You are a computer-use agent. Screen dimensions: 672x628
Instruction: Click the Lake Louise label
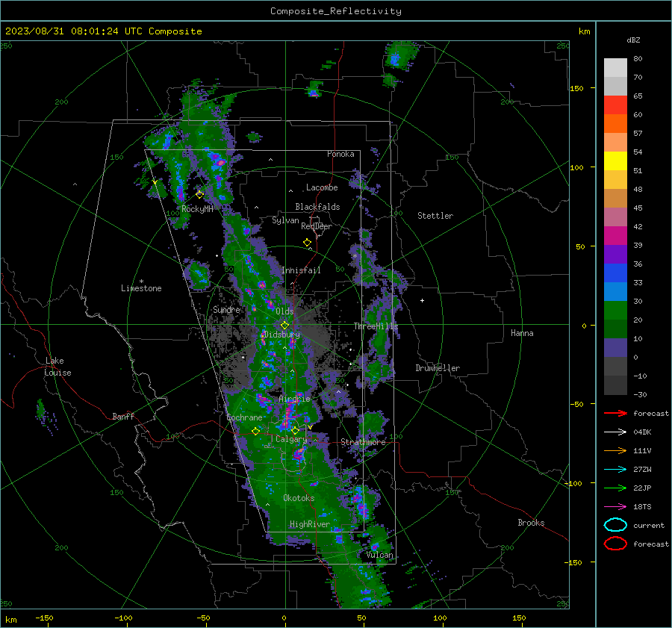pyautogui.click(x=57, y=367)
